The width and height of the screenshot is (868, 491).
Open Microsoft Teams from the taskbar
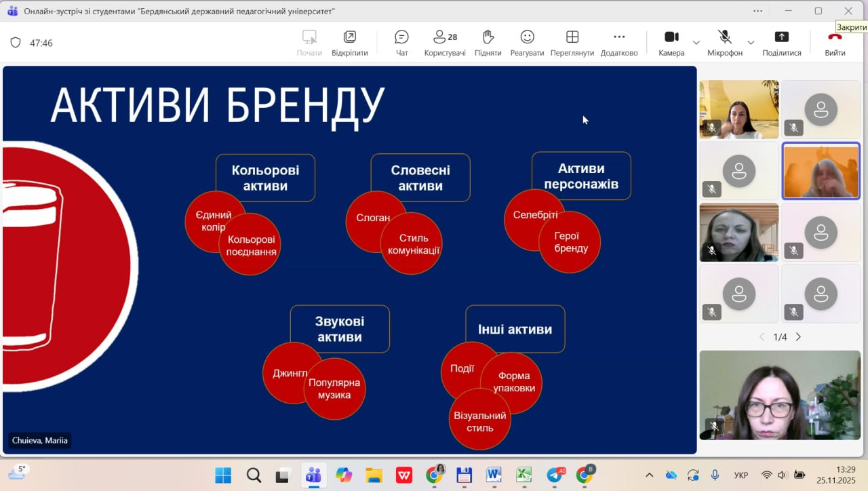pos(313,475)
